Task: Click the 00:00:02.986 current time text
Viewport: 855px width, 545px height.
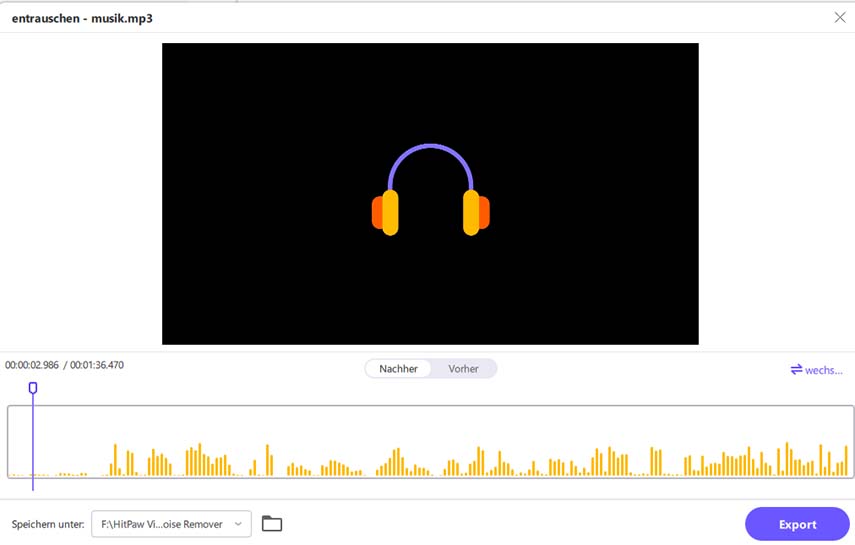Action: tap(32, 365)
